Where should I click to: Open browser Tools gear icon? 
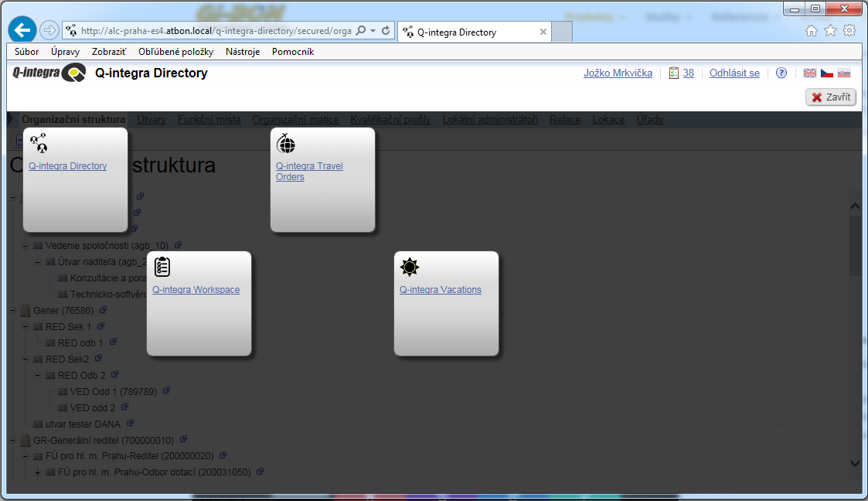tap(849, 31)
